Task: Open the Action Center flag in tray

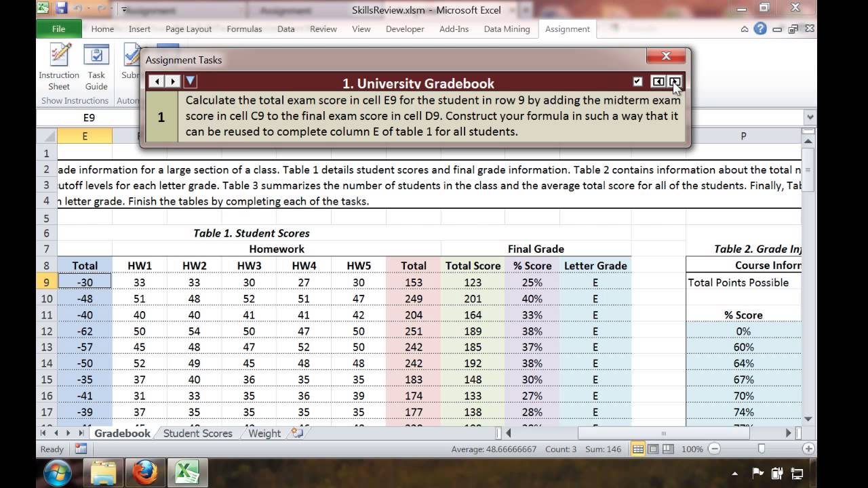Action: click(x=757, y=473)
